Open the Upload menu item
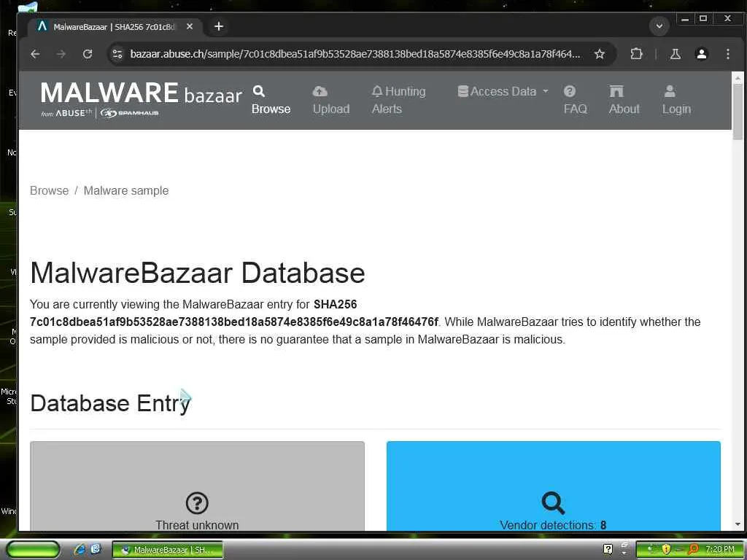 [x=330, y=101]
